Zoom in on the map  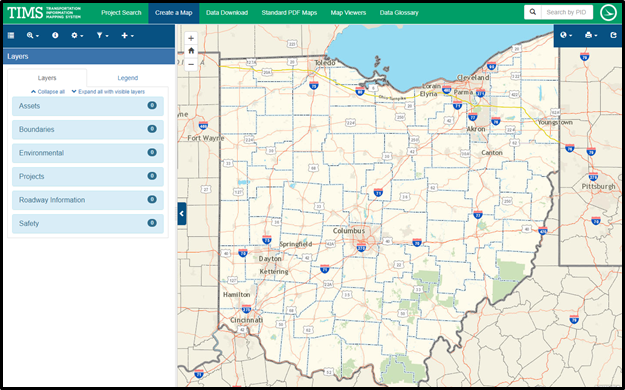191,38
